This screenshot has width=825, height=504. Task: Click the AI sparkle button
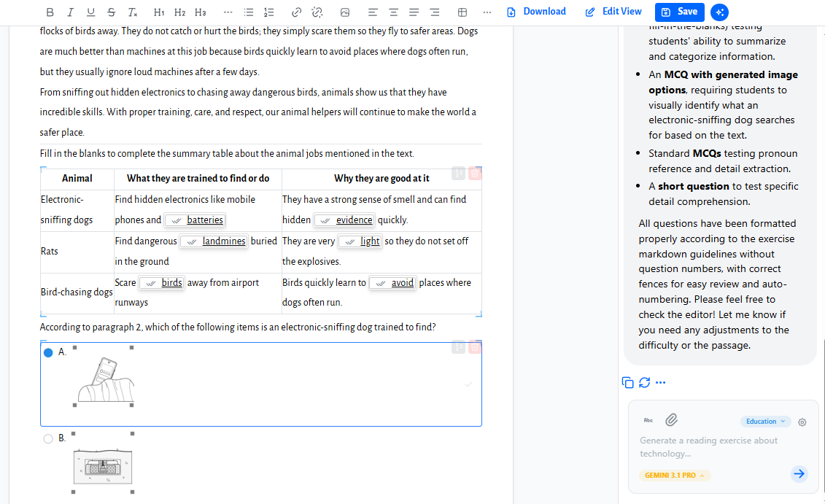719,12
